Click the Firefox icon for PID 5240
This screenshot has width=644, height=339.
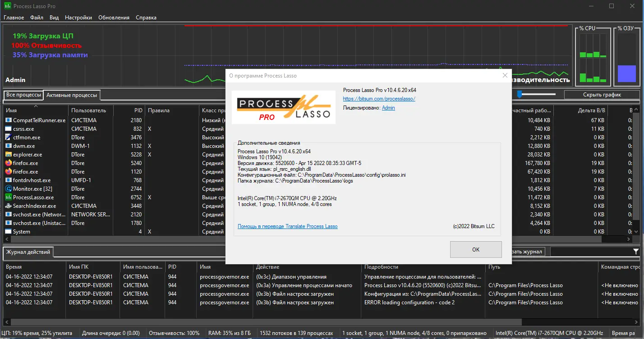9,163
